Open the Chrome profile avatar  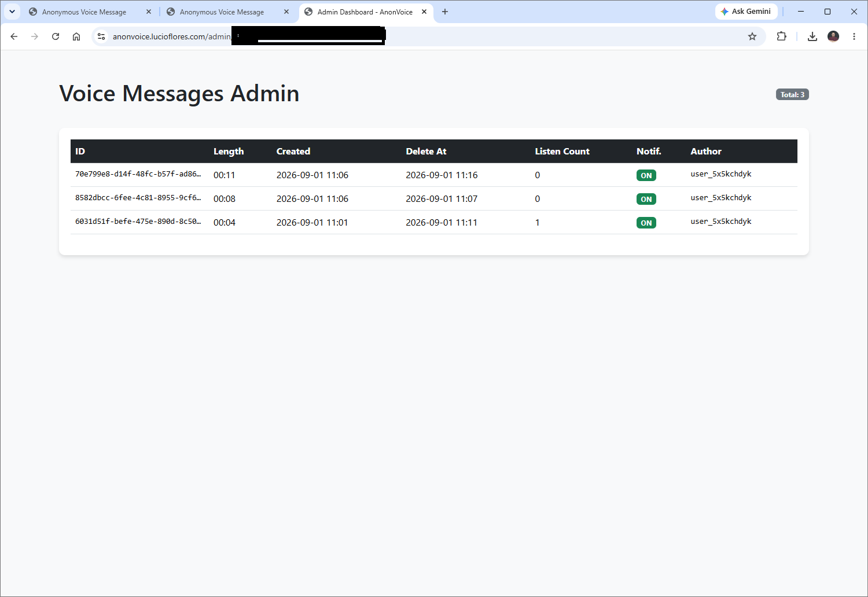tap(833, 36)
